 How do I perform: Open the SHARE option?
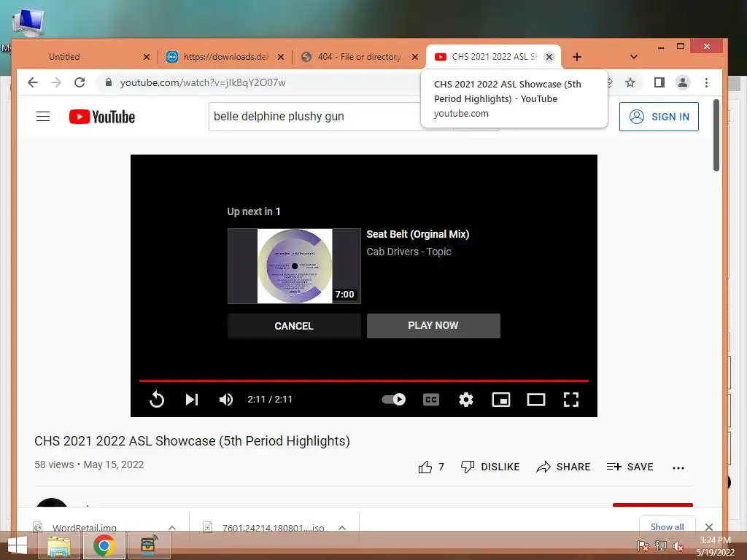tap(563, 467)
